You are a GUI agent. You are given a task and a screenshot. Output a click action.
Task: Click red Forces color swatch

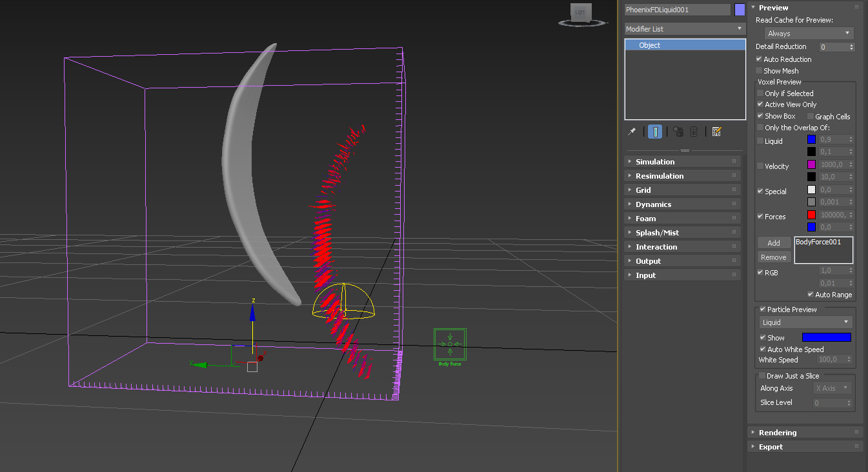(812, 215)
